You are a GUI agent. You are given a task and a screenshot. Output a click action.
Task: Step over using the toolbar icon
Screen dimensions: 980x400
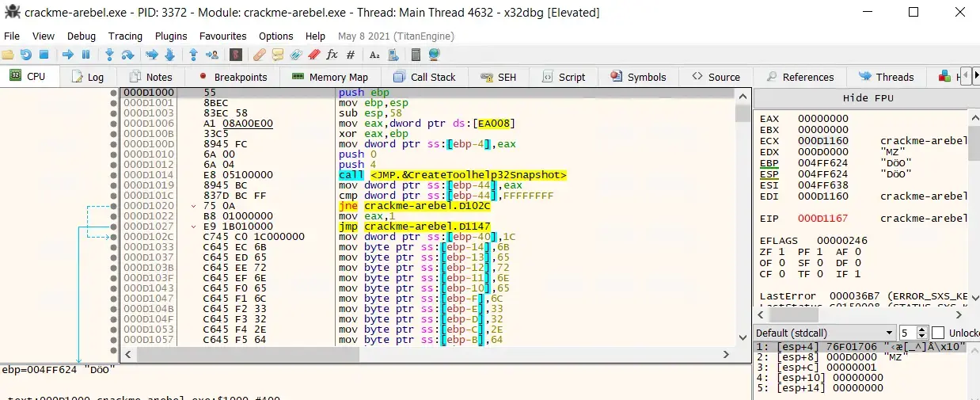tap(127, 55)
